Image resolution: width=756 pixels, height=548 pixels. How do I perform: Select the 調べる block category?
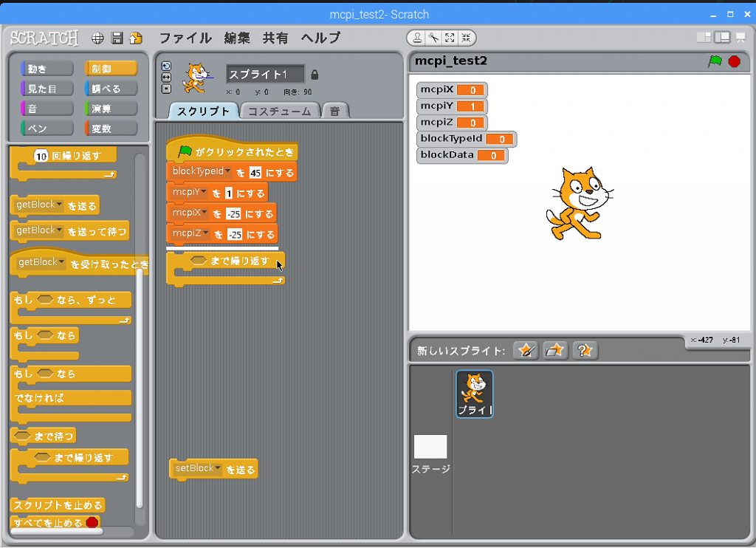[x=111, y=89]
